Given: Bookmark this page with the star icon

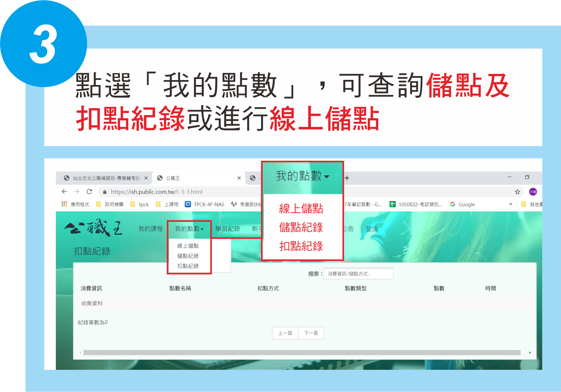Looking at the screenshot, I should 517,192.
